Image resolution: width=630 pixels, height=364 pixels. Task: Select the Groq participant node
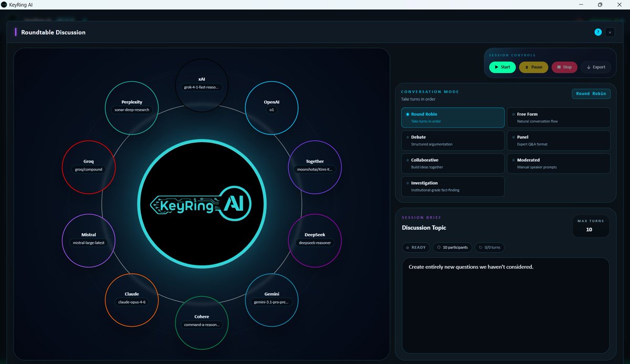click(x=89, y=167)
